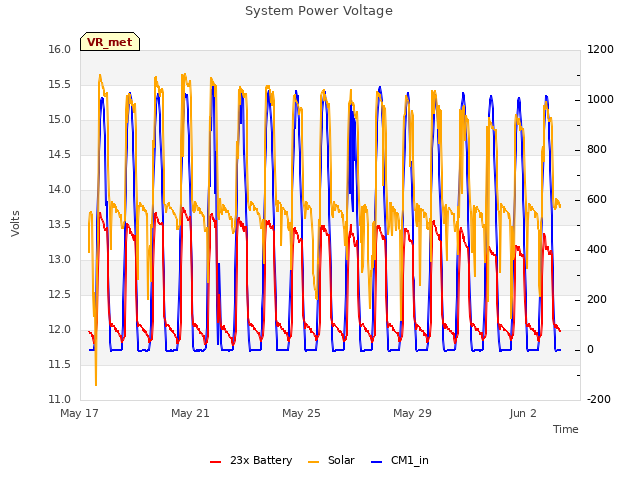Viewport: 640px width, 480px height.
Task: Click the 15.0 left axis value
Action: click(x=60, y=120)
